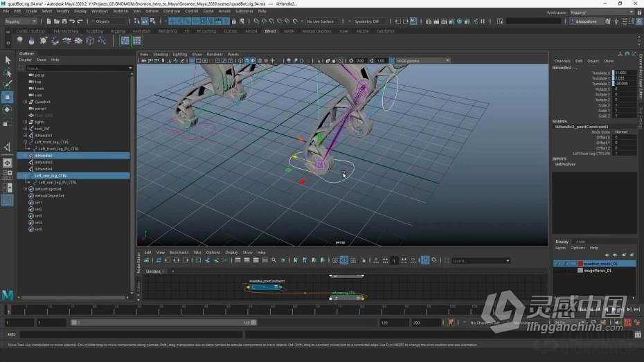Open the Rigging menu set dropdown
Viewport: 644px width, 362px height.
tap(21, 21)
